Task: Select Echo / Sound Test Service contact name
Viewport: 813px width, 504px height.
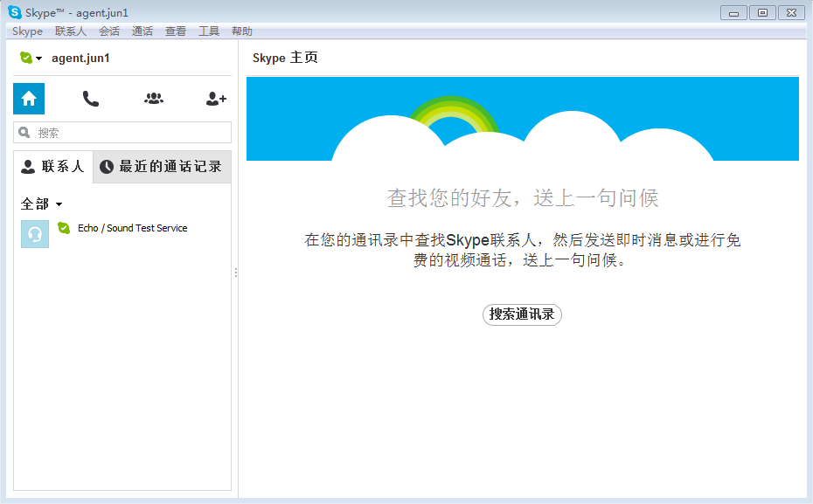Action: pyautogui.click(x=132, y=228)
